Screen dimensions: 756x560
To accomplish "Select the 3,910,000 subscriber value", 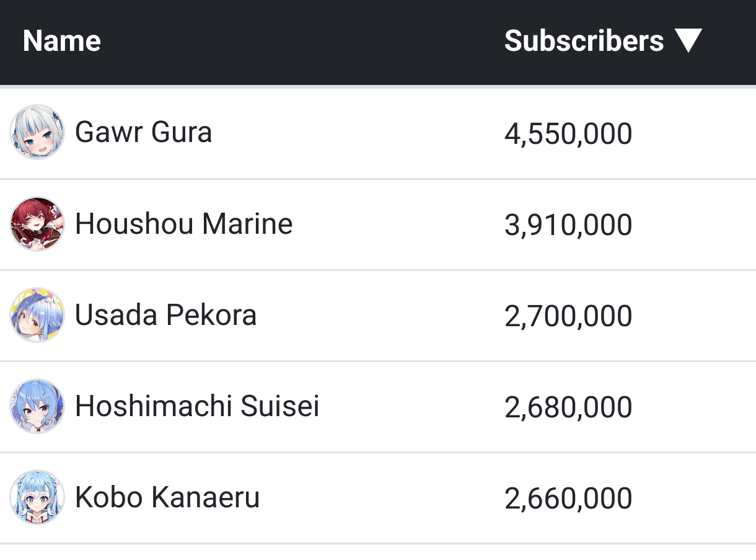I will (568, 225).
